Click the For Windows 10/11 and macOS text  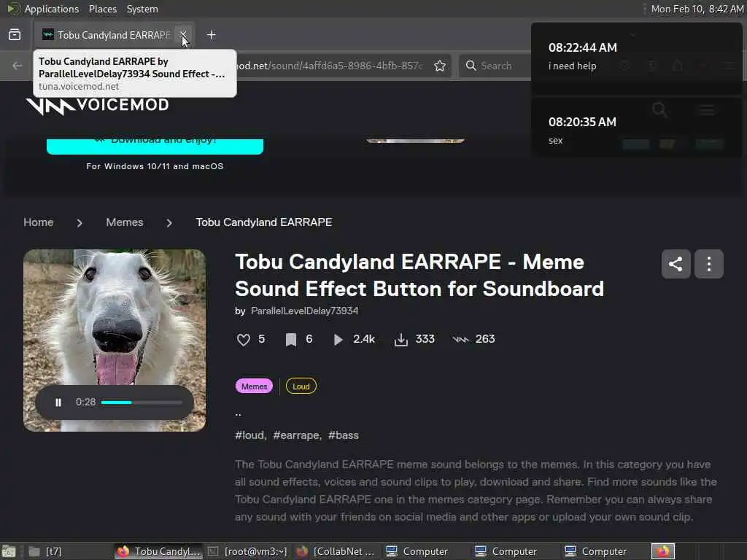click(x=155, y=166)
